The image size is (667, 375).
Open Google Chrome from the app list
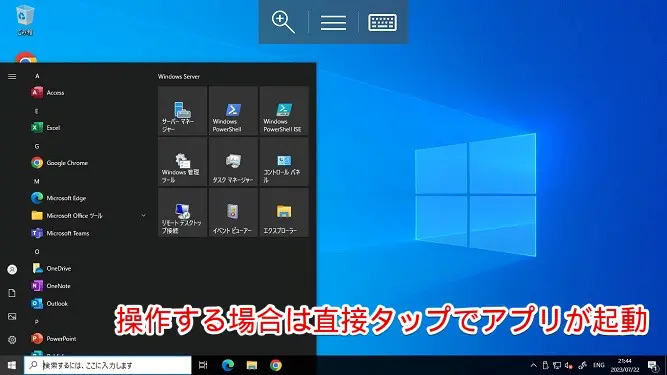[x=89, y=163]
